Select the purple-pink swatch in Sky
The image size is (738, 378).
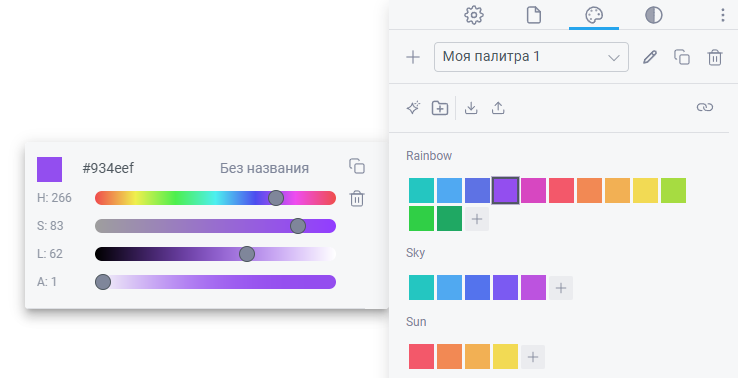pos(533,288)
